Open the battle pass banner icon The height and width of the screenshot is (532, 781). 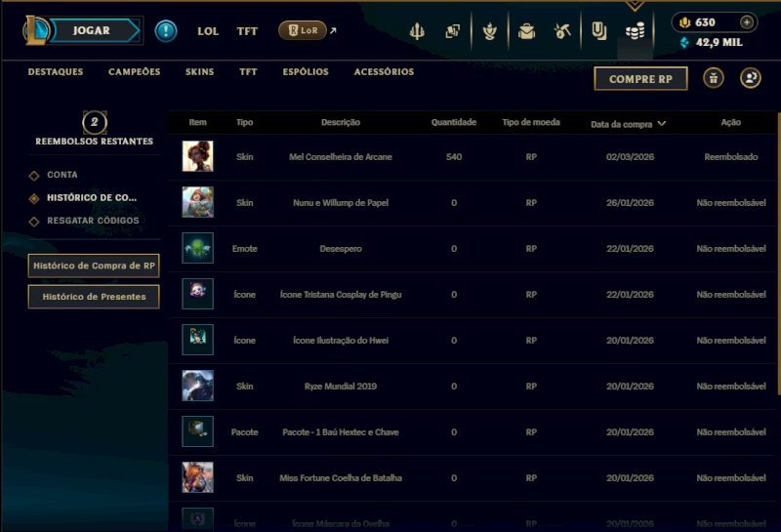(599, 31)
